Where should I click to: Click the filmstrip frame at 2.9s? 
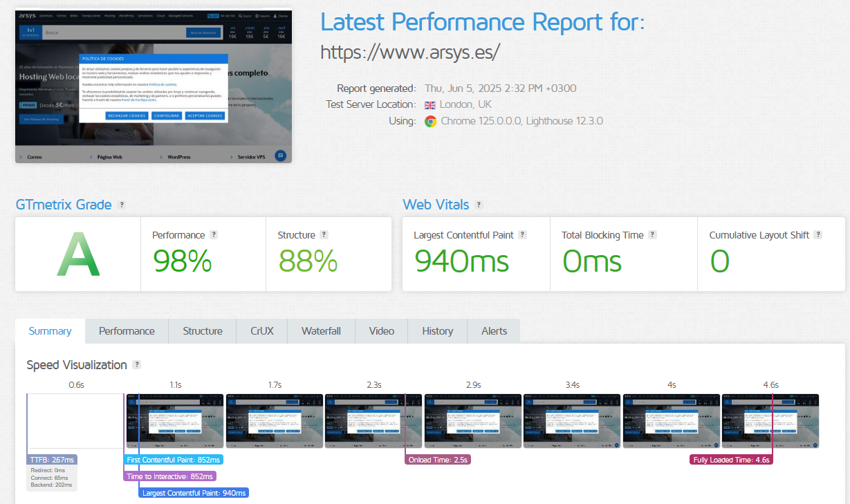(473, 422)
